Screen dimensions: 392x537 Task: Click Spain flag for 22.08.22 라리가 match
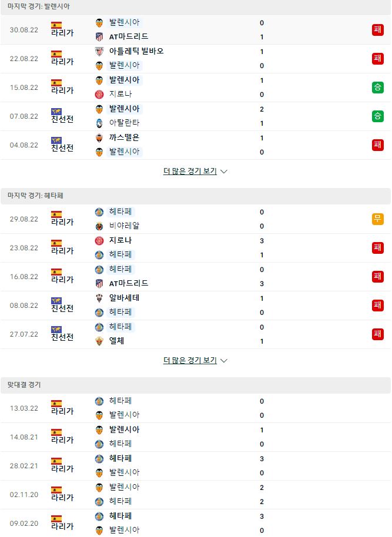[56, 54]
